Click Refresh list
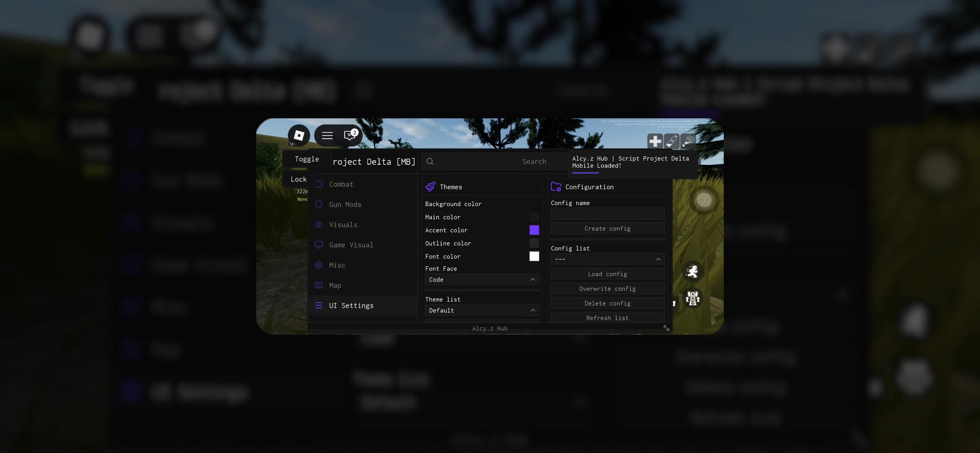Viewport: 980px width, 453px height. (x=607, y=318)
